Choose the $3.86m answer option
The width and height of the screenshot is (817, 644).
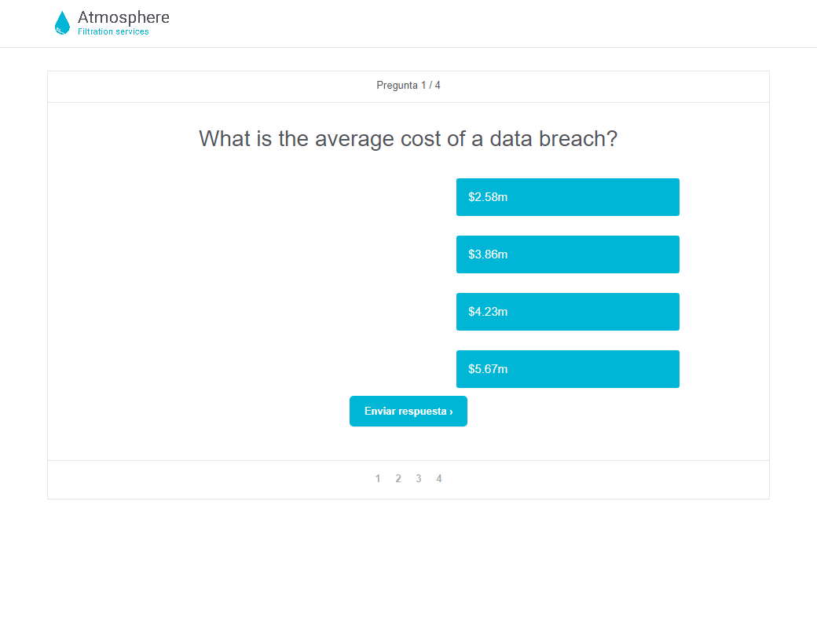(x=567, y=254)
